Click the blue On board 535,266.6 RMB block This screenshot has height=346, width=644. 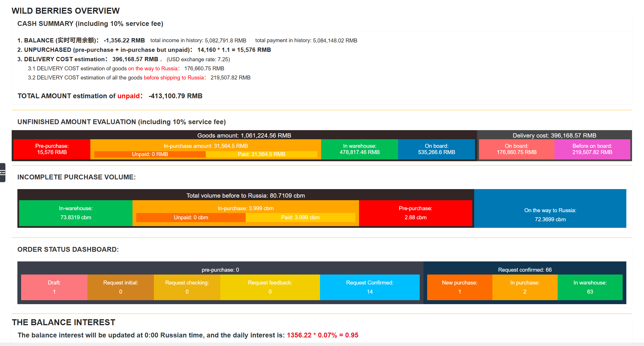coord(437,149)
